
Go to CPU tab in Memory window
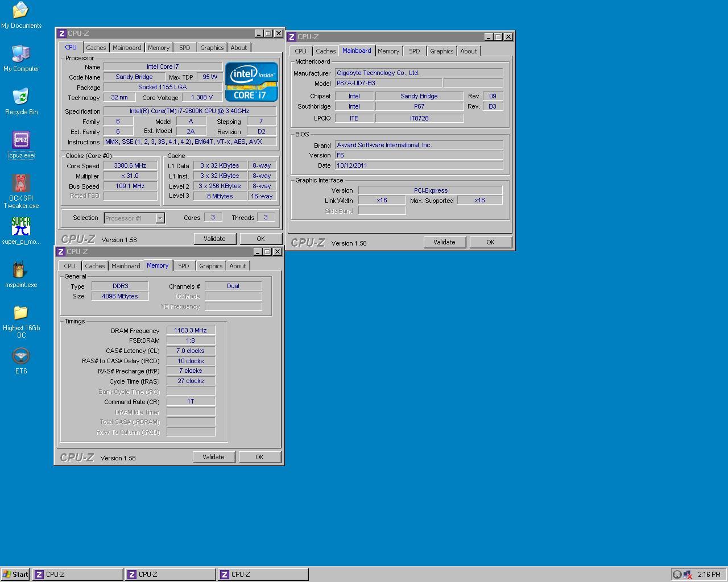tap(69, 266)
